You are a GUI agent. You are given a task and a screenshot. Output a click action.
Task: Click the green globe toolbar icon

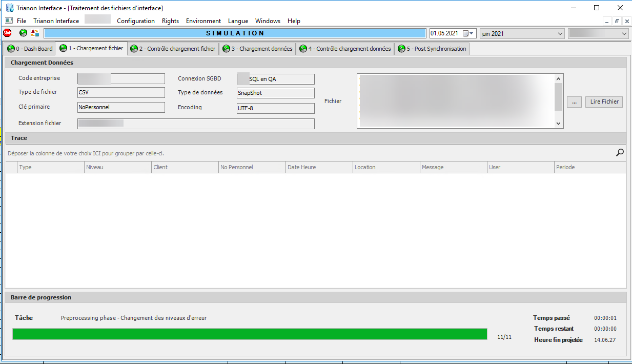pyautogui.click(x=23, y=33)
